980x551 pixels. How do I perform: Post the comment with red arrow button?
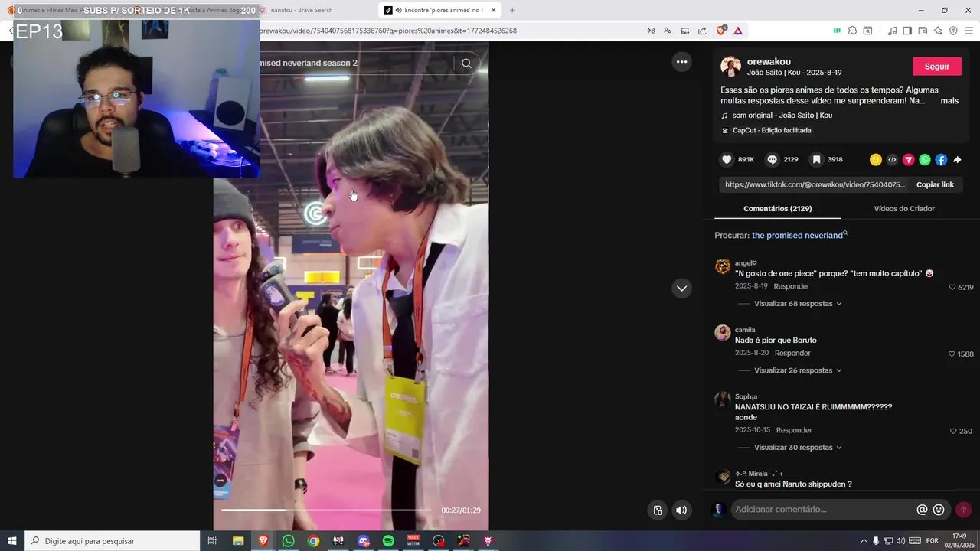click(x=963, y=510)
